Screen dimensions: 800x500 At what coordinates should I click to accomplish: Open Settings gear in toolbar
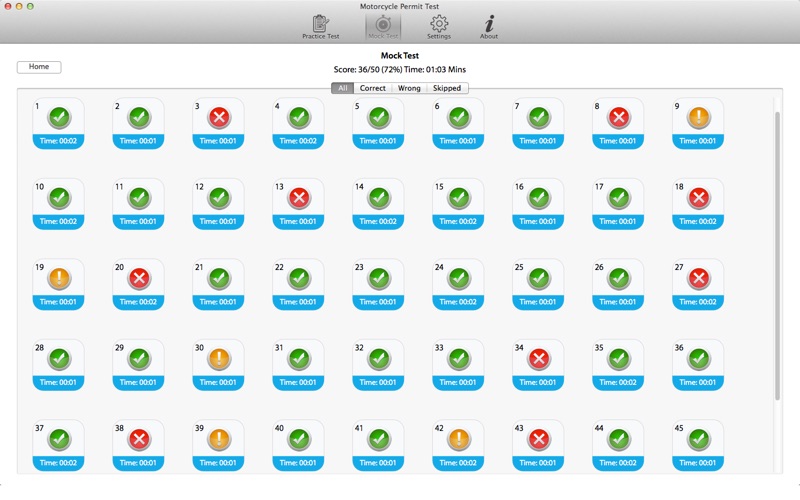click(x=439, y=27)
